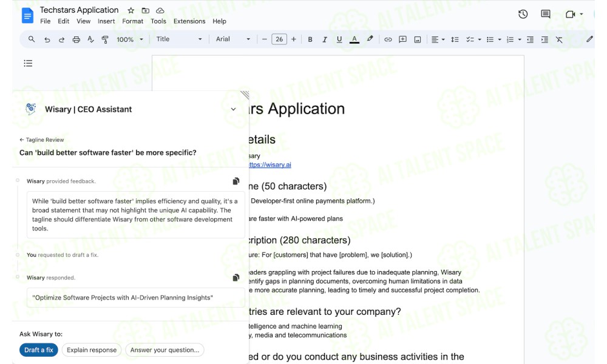Open the View menu

pos(83,21)
